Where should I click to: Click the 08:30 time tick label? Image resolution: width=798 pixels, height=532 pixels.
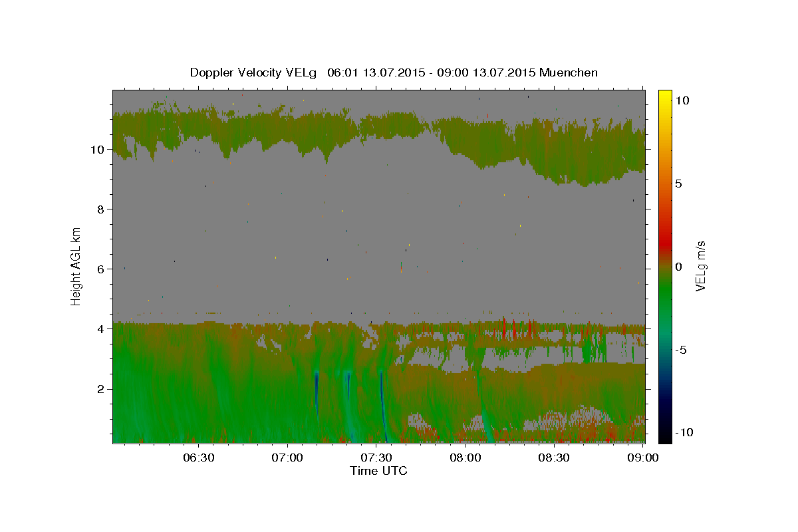pyautogui.click(x=554, y=458)
